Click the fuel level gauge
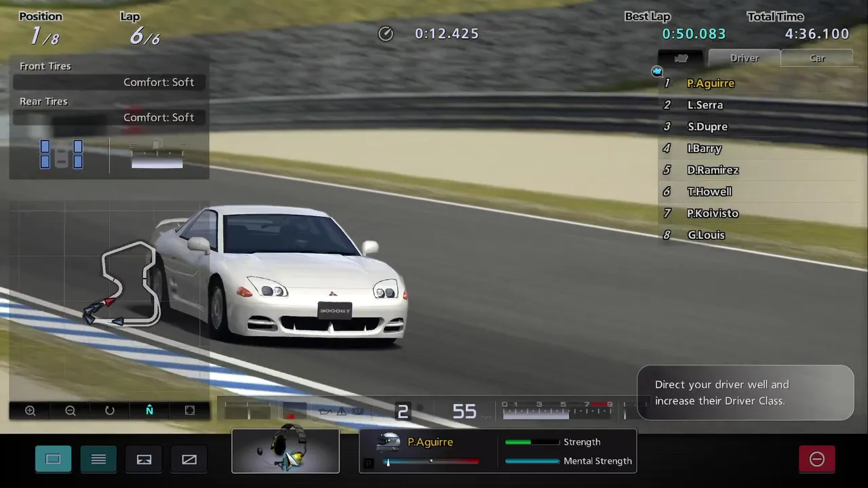The image size is (868, 488). [x=157, y=155]
